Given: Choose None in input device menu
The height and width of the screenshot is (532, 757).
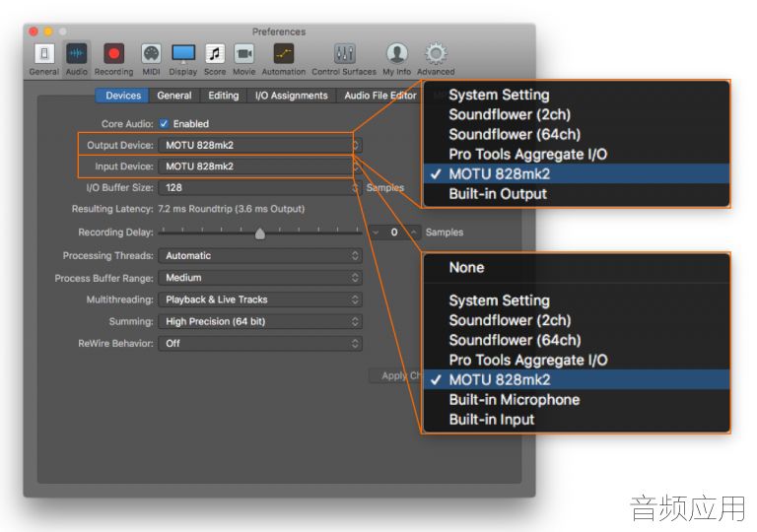Looking at the screenshot, I should click(x=577, y=267).
